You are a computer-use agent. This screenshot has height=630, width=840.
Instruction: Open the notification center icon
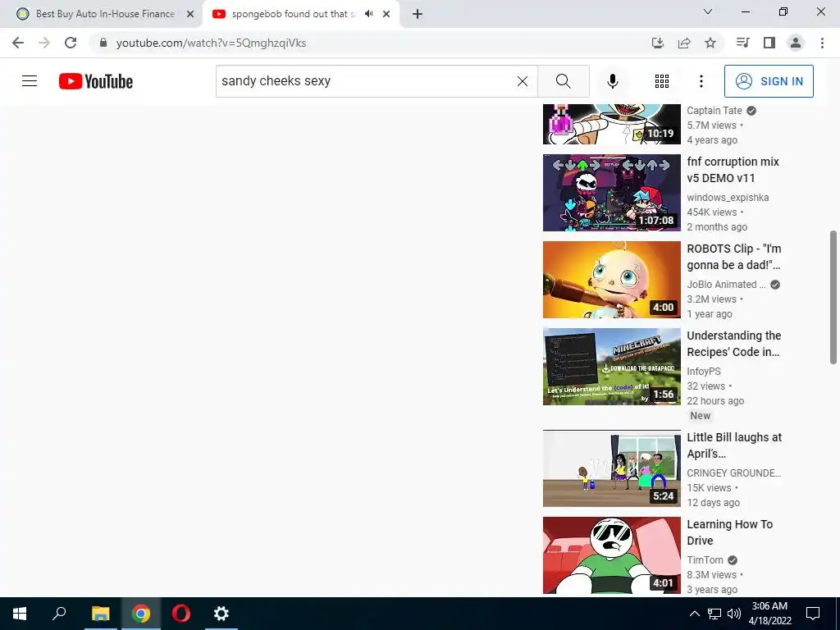point(813,614)
